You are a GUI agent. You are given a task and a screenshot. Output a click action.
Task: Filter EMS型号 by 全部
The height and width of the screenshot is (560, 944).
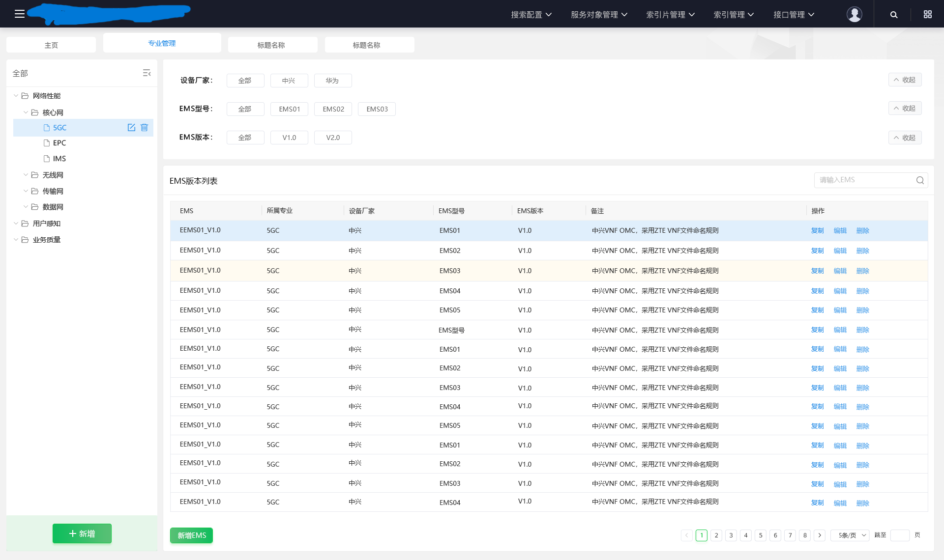245,109
